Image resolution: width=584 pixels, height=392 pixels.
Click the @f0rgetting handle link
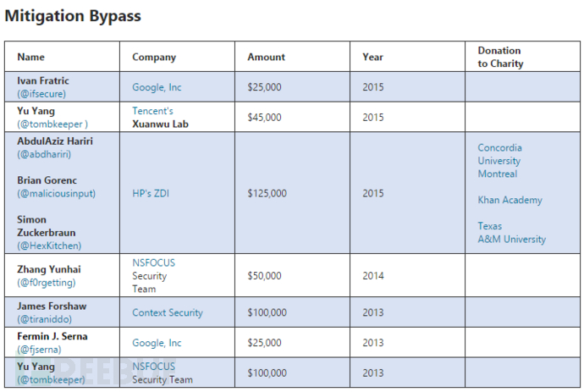pos(47,282)
